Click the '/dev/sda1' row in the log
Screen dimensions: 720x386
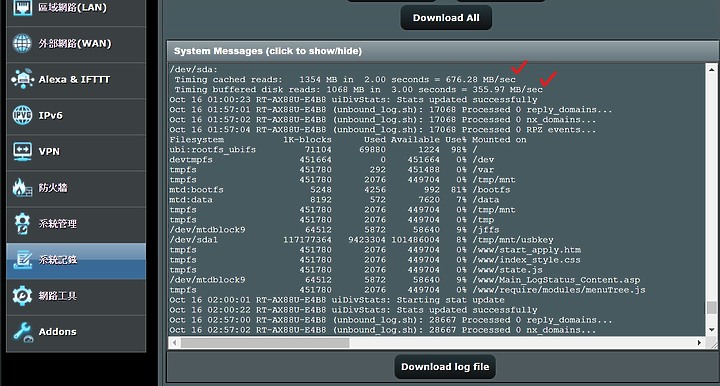[x=361, y=240]
